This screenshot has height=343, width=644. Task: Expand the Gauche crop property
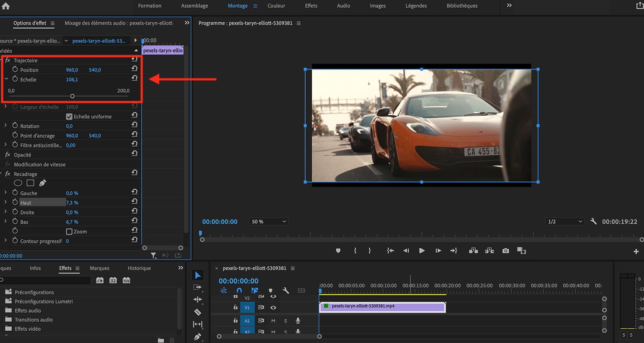pos(6,193)
